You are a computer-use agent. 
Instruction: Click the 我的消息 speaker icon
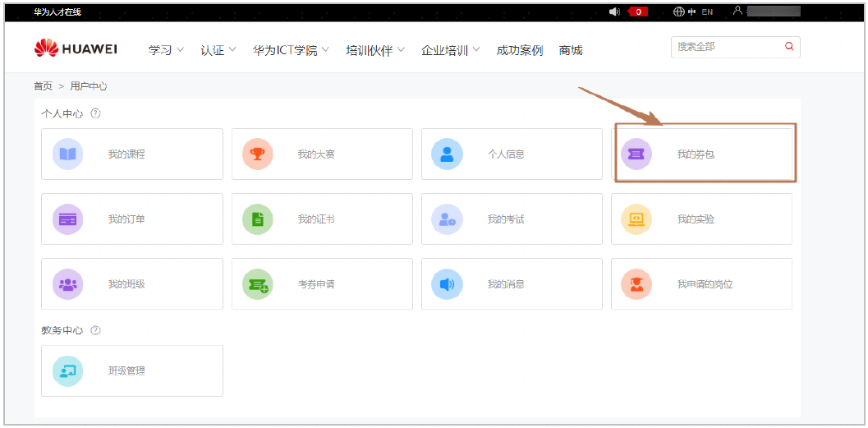(447, 284)
